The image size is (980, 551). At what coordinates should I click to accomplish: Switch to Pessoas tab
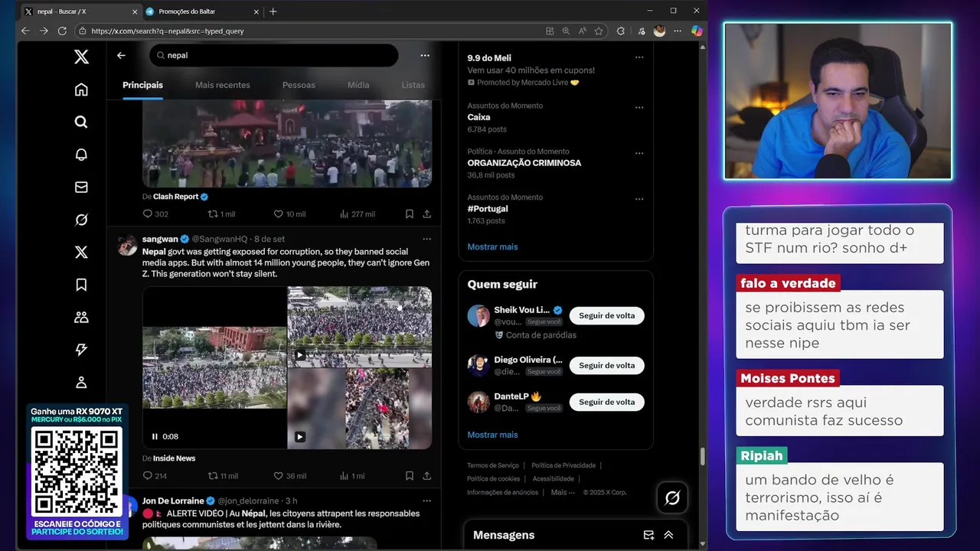[x=299, y=85]
